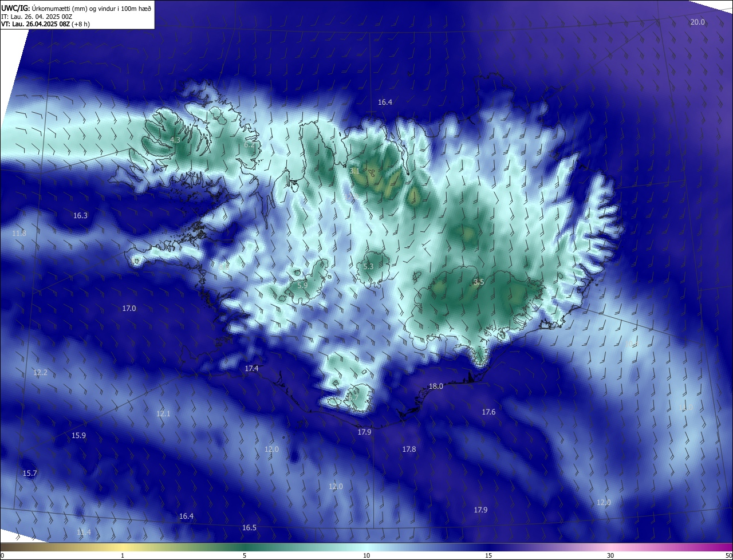The width and height of the screenshot is (733, 560).
Task: Click the 20.0 value on the map
Action: (697, 22)
